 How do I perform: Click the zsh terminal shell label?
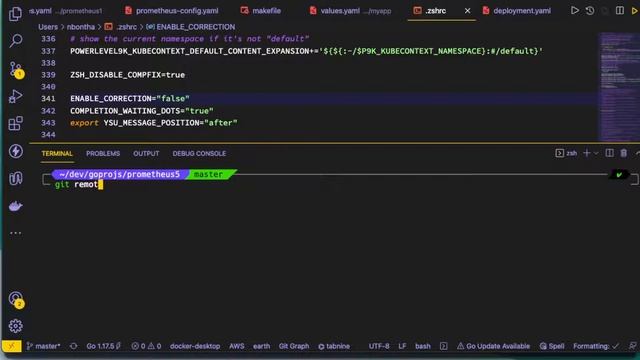[566, 153]
